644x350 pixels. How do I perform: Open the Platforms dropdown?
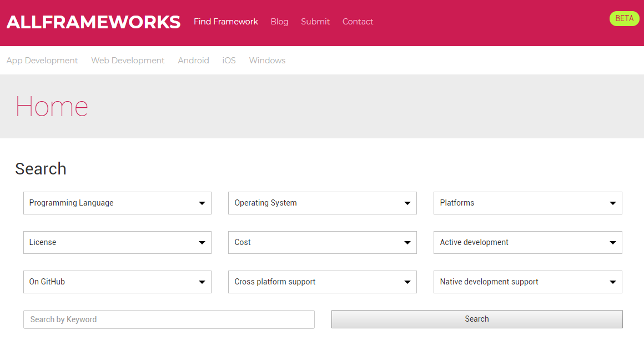527,203
